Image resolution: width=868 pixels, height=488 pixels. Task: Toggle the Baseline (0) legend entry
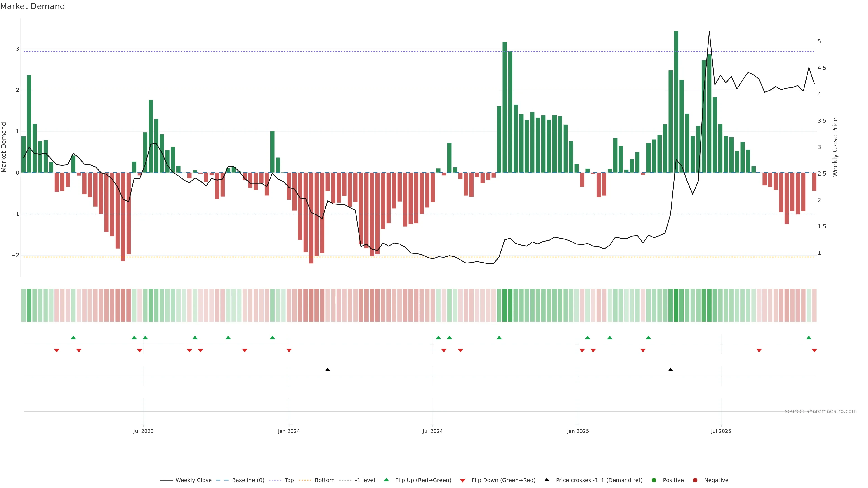pos(248,480)
